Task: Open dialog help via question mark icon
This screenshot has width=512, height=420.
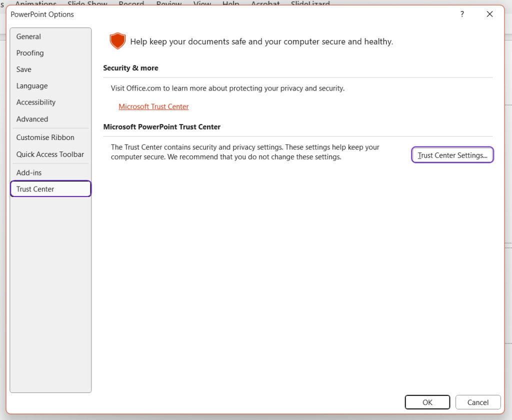Action: point(462,14)
